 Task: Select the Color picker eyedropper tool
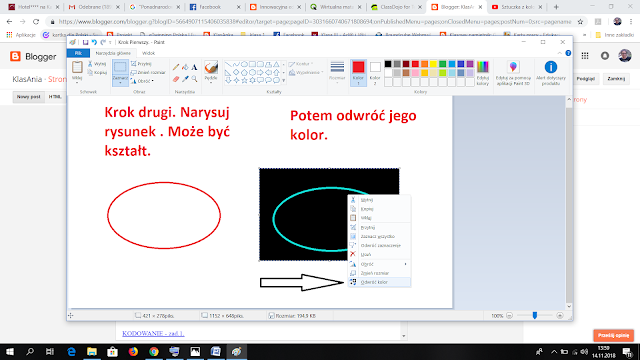coord(185,79)
